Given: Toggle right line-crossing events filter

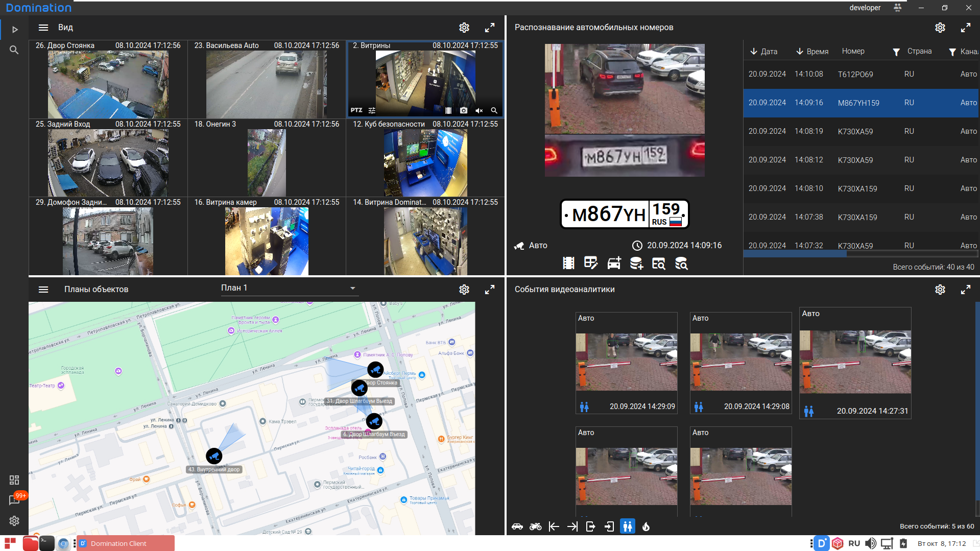Looking at the screenshot, I should click(572, 526).
